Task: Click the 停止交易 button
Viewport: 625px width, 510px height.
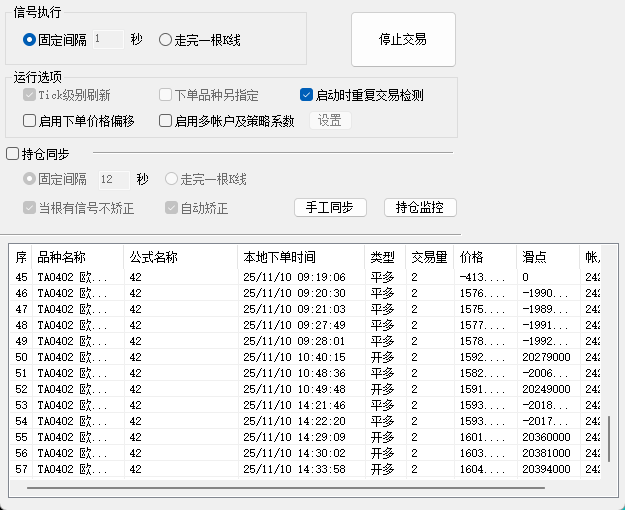Action: pyautogui.click(x=403, y=40)
